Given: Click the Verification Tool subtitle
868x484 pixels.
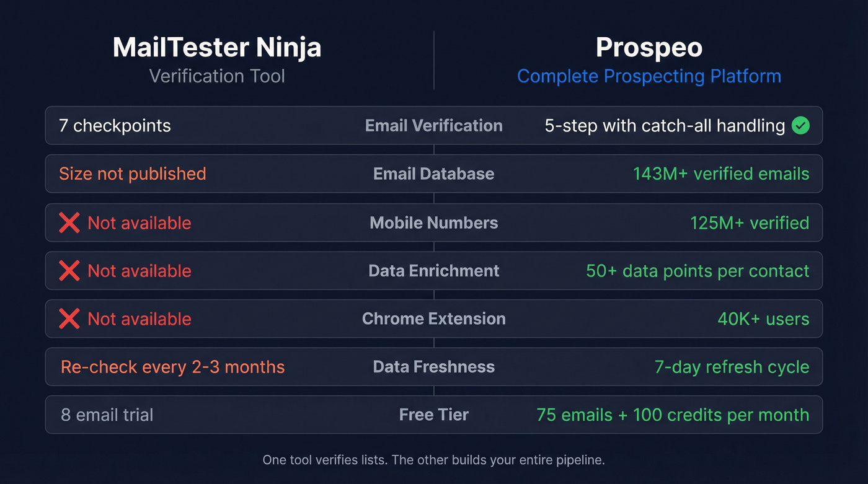Looking at the screenshot, I should pyautogui.click(x=216, y=76).
